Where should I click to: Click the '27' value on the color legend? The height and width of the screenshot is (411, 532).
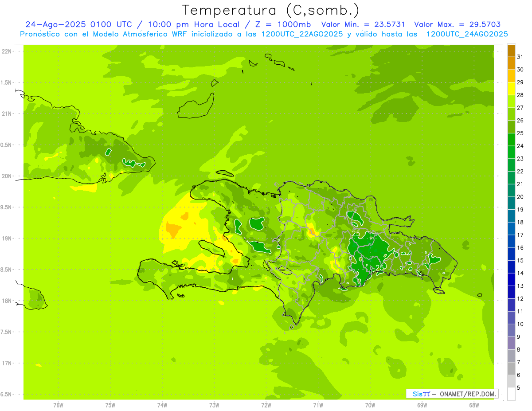[520, 108]
